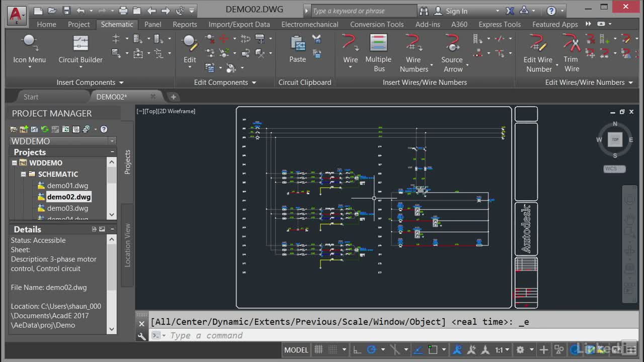Toggle snap mode dotted grid in status bar
This screenshot has width=644, height=362.
pyautogui.click(x=333, y=350)
